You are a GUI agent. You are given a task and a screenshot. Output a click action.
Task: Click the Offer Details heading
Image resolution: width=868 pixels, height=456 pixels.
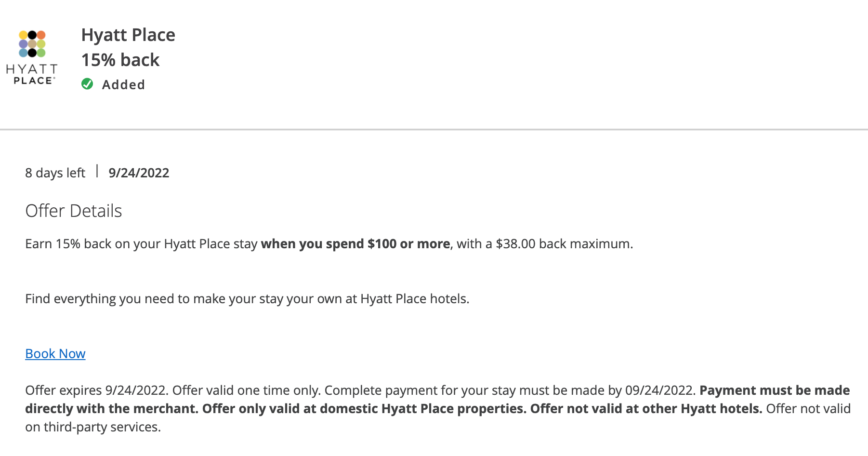tap(73, 211)
